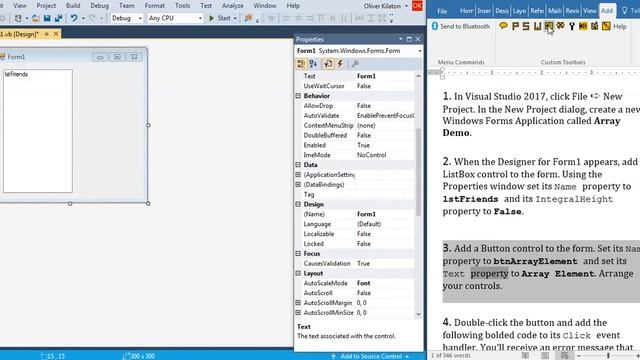Viewport: 640px width, 360px height.
Task: Click Add to Source Control in status bar
Action: tap(371, 356)
